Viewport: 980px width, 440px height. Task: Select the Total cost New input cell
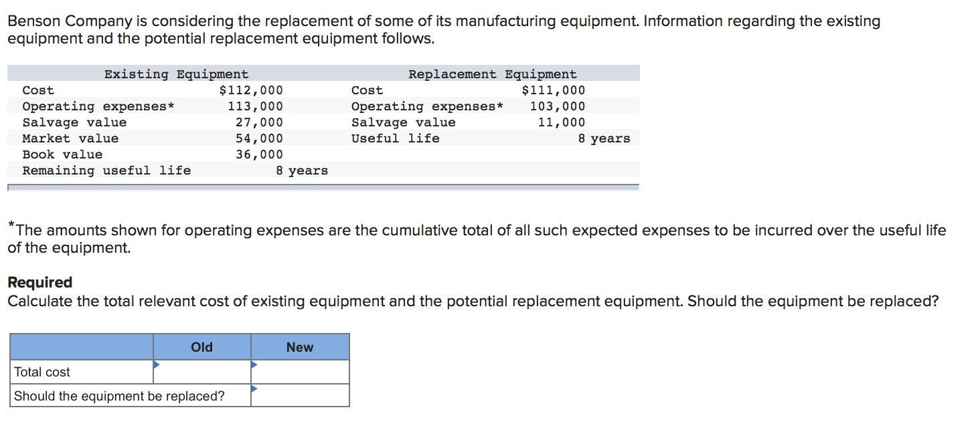300,372
